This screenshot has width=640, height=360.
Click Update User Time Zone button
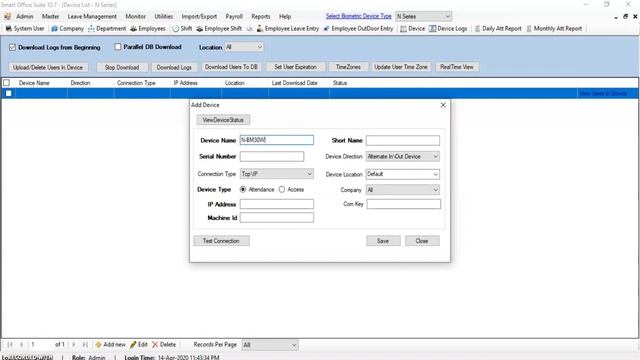(401, 67)
